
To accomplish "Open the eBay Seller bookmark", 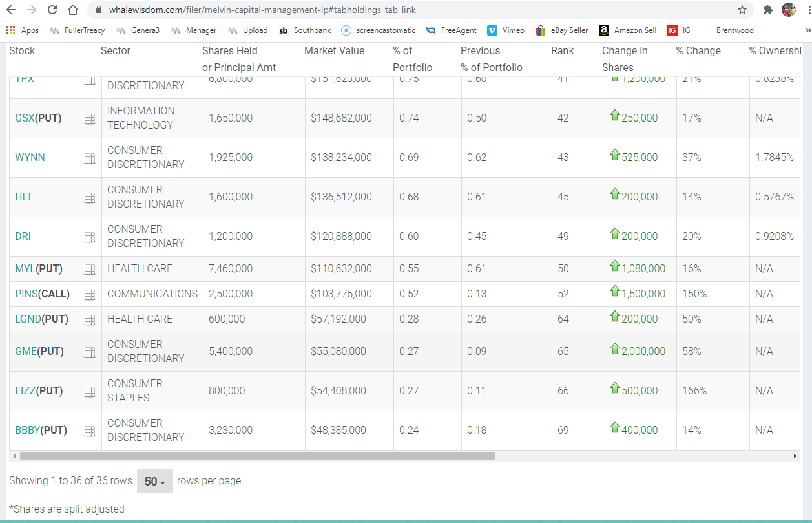I will tap(562, 30).
